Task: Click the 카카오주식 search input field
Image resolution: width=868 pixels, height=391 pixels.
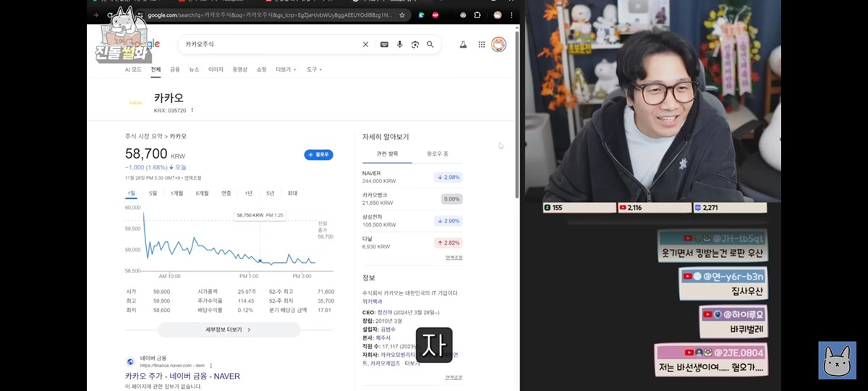Action: (268, 44)
